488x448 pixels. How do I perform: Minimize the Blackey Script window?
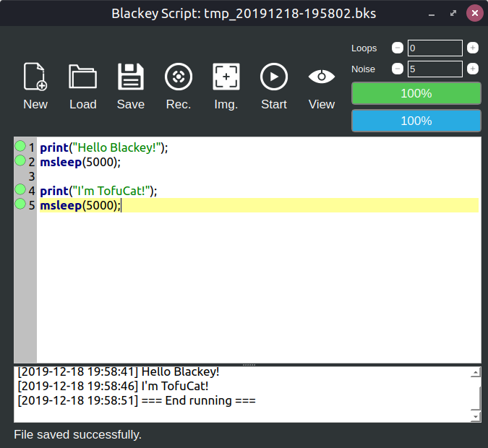click(432, 14)
